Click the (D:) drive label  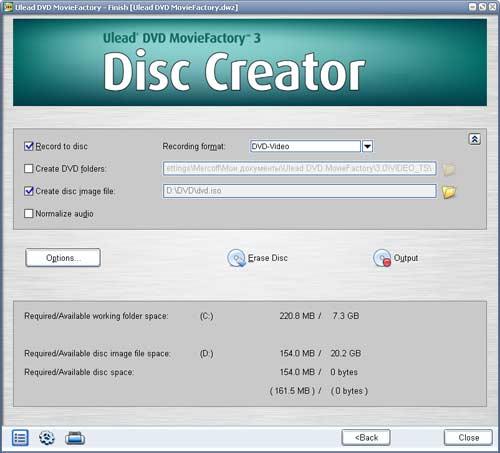(206, 354)
